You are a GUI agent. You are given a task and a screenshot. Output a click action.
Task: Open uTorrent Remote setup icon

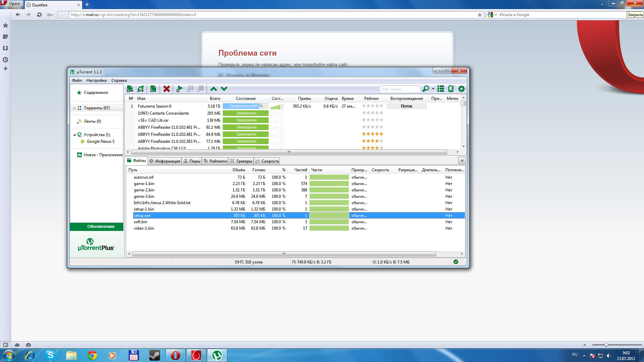451,89
